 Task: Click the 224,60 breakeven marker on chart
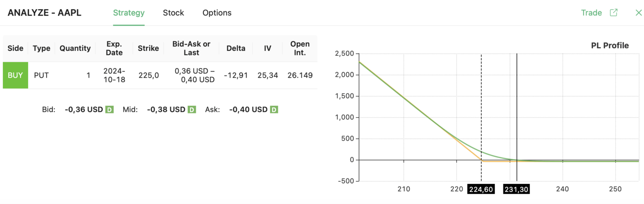(x=481, y=189)
